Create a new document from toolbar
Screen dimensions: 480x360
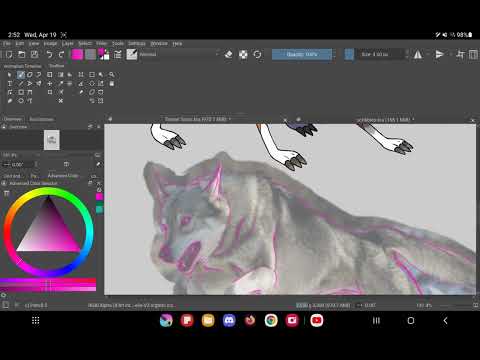(x=9, y=54)
